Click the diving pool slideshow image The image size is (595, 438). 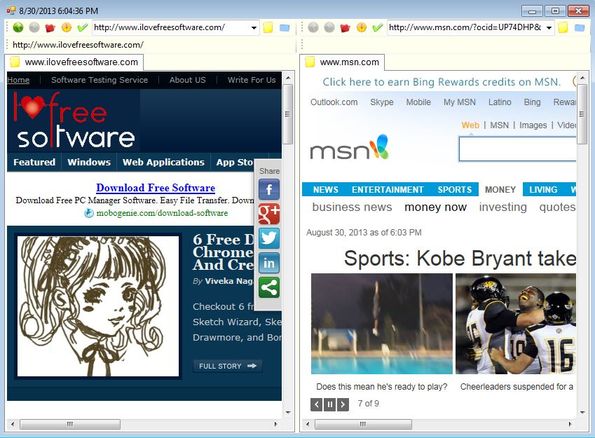click(382, 324)
